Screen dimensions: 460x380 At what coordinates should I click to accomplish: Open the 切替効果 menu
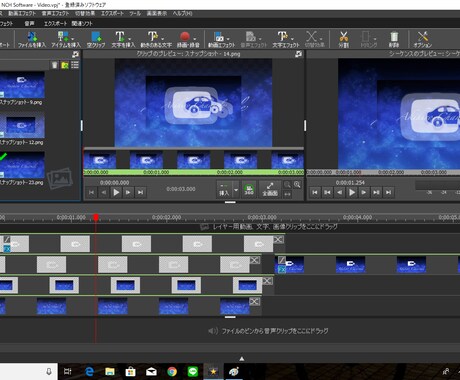coord(85,13)
